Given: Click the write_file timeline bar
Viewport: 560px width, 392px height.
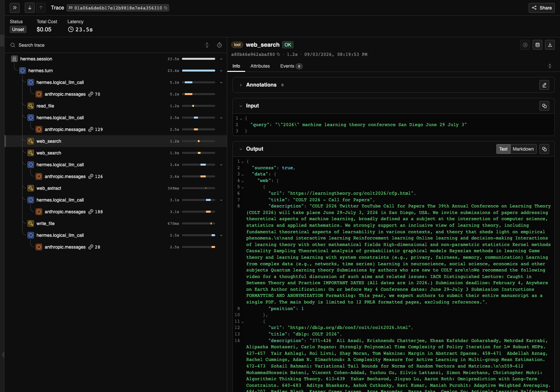Looking at the screenshot, I should [x=199, y=223].
